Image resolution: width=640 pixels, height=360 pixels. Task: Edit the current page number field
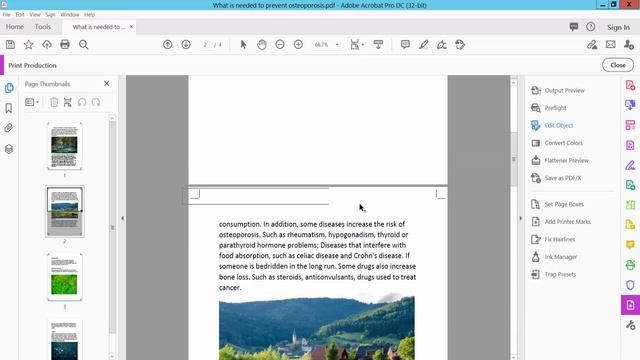click(x=205, y=44)
